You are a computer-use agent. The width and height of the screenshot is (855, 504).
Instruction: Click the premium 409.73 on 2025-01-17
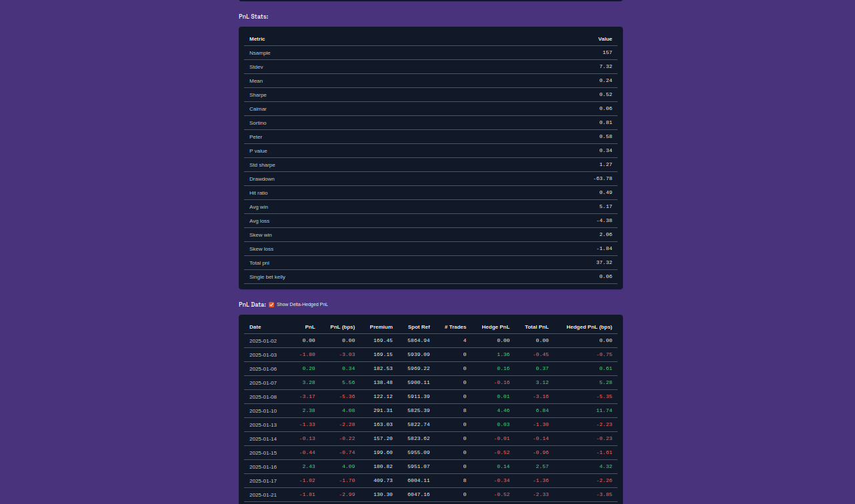[x=383, y=481]
